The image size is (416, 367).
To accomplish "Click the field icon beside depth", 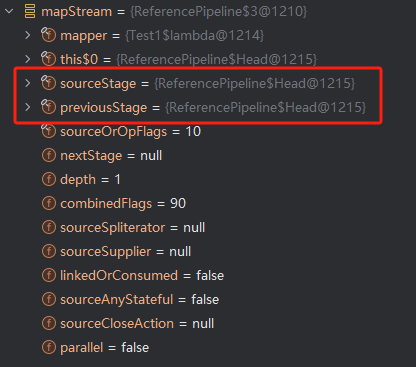I will tap(49, 180).
